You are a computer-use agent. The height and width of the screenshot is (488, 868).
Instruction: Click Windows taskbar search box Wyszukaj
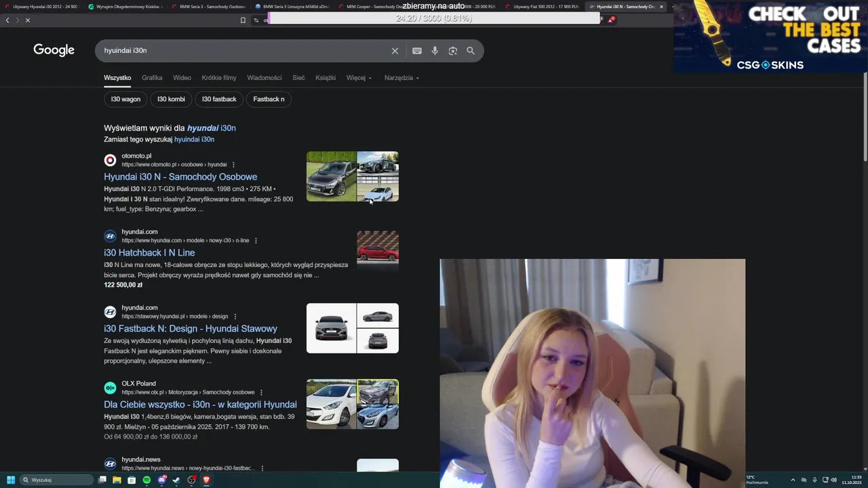click(56, 480)
